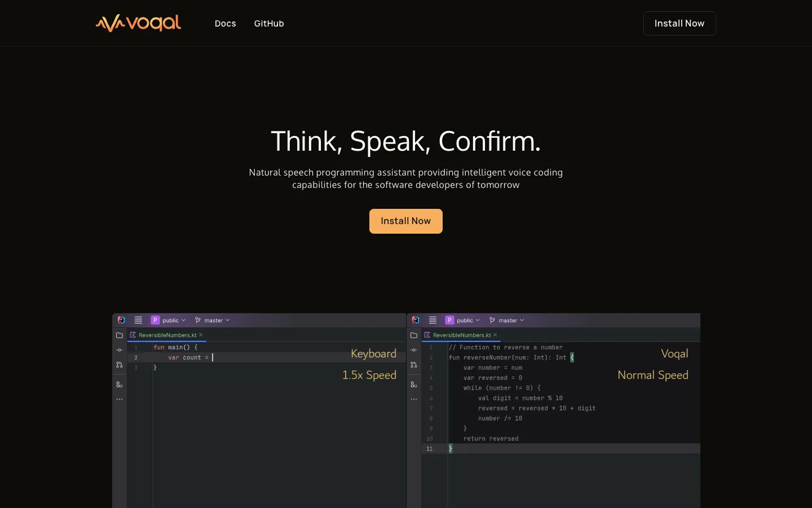Click the 'return reversed' line

point(491,439)
